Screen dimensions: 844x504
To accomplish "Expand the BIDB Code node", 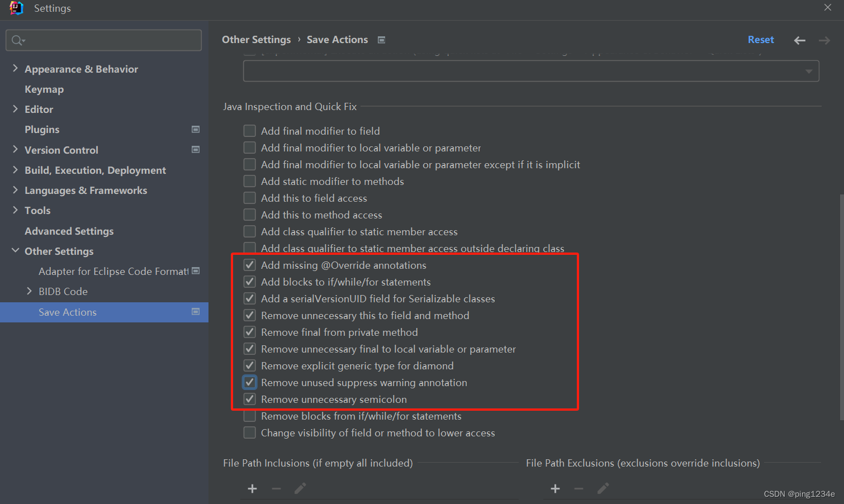I will pyautogui.click(x=30, y=291).
